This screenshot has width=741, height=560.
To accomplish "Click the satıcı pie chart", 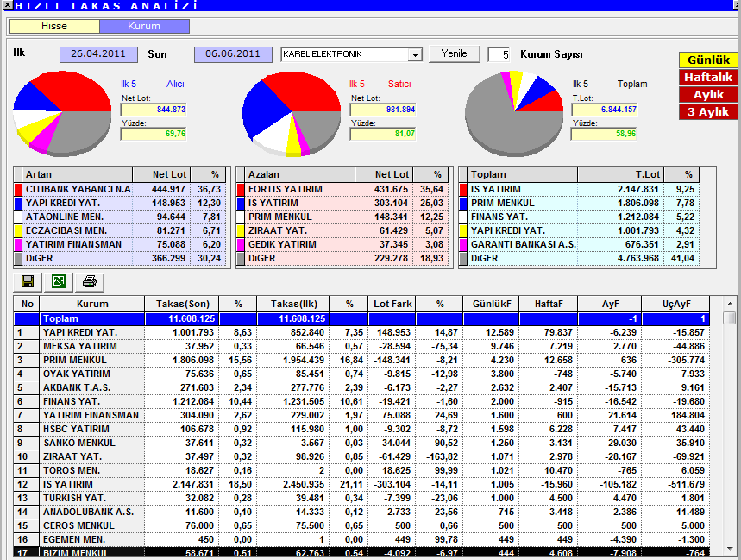I will click(291, 114).
